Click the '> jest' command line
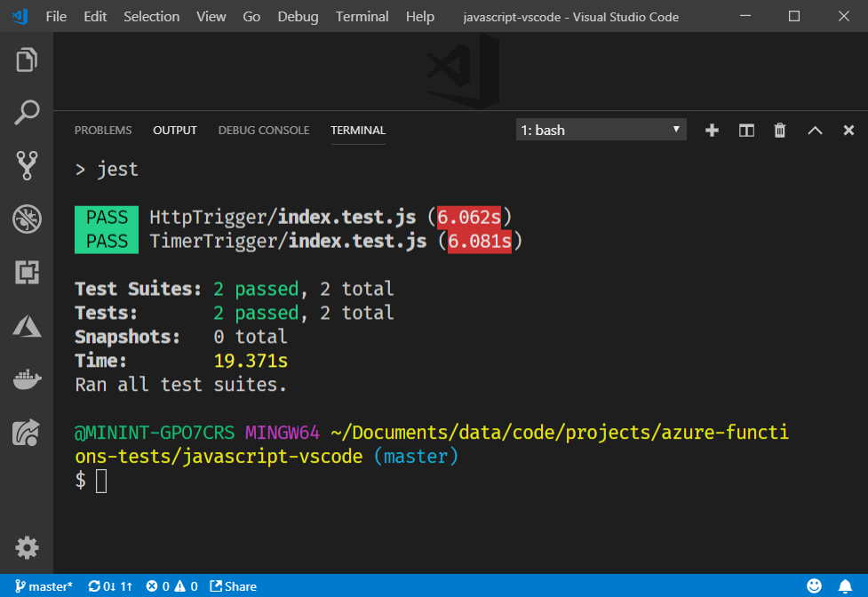This screenshot has height=597, width=868. [107, 170]
